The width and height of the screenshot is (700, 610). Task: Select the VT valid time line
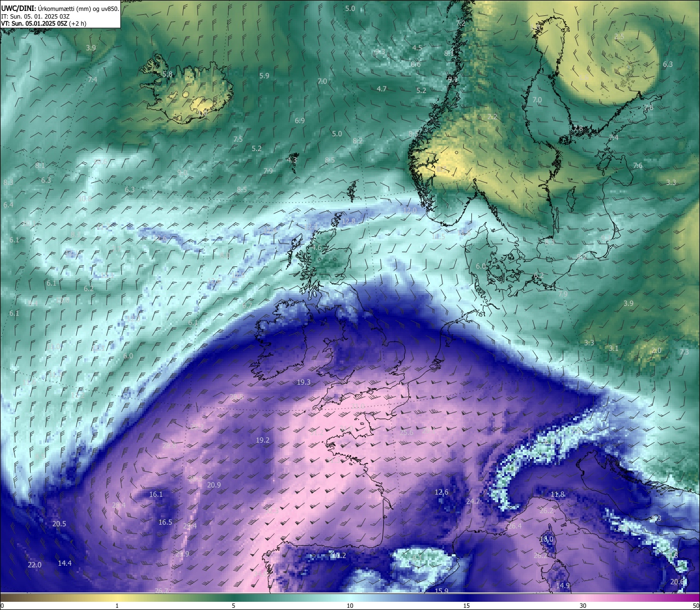44,24
